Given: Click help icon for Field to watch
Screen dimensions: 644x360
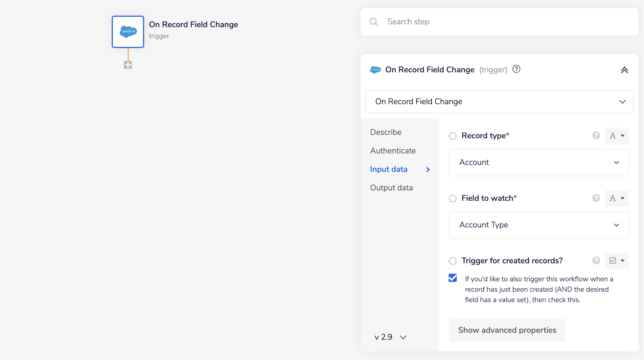Looking at the screenshot, I should point(596,198).
